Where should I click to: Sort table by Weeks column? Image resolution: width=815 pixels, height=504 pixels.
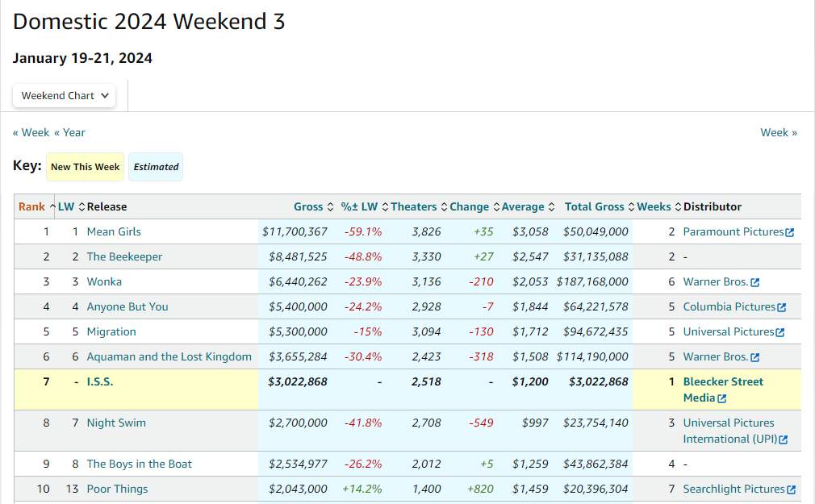[659, 206]
